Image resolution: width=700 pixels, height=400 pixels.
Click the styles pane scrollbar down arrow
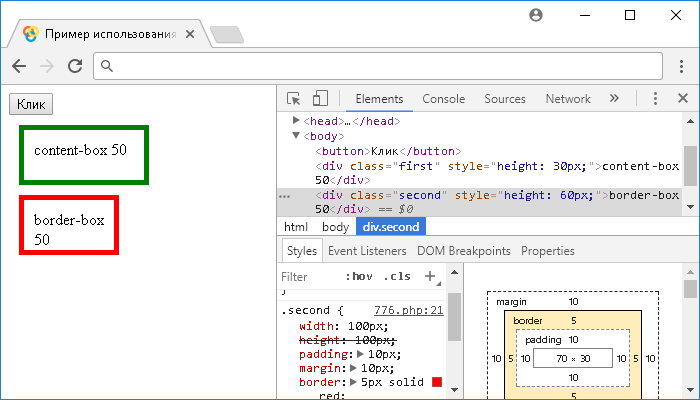pos(454,389)
